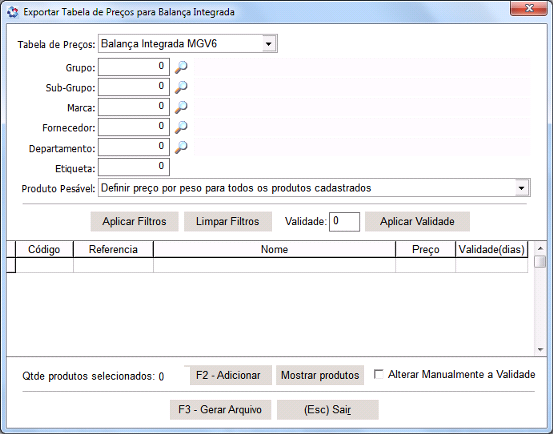Click the application icon in the title bar
553x434 pixels.
(12, 12)
